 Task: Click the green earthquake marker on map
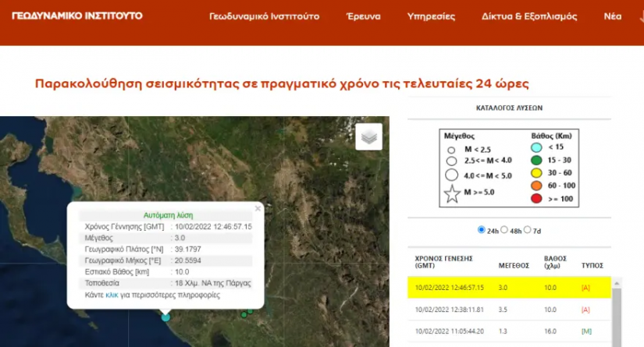[244, 314]
